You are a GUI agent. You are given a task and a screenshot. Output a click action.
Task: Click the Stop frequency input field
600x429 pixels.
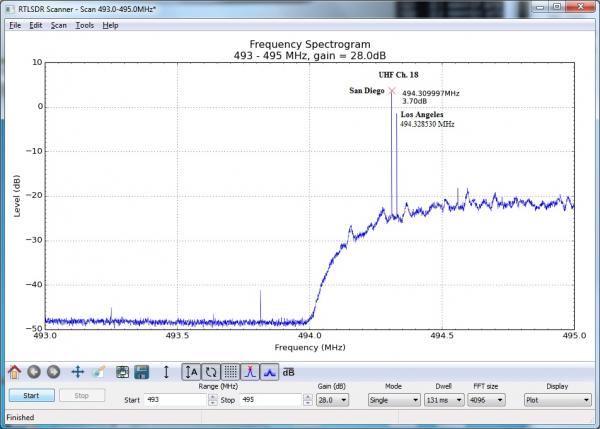(x=268, y=400)
